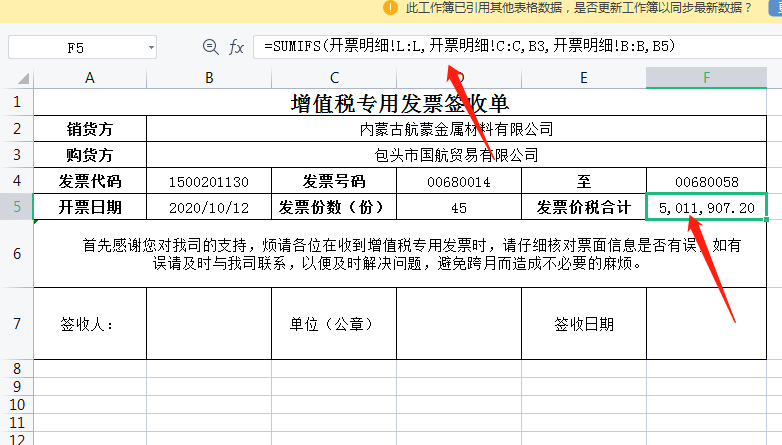The width and height of the screenshot is (782, 445).
Task: Click the 购货方 label cell
Action: pos(90,155)
